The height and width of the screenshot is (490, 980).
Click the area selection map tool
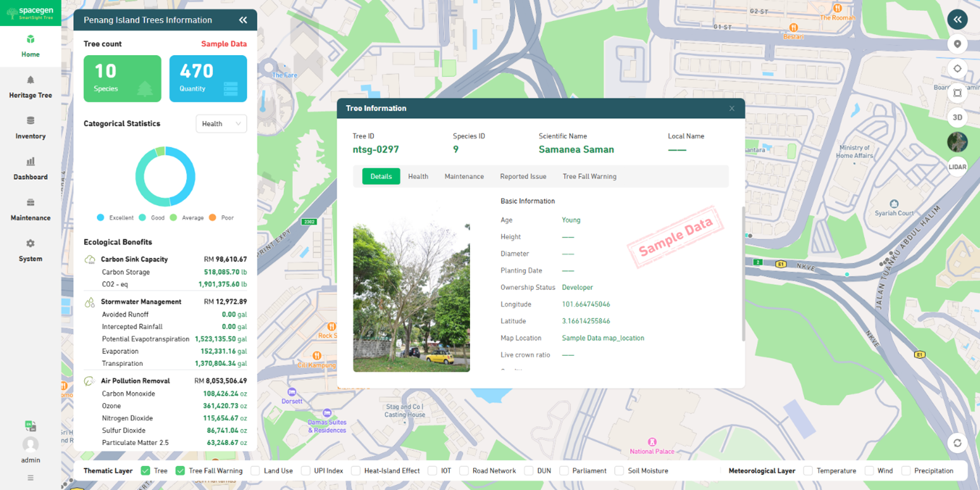[x=957, y=93]
